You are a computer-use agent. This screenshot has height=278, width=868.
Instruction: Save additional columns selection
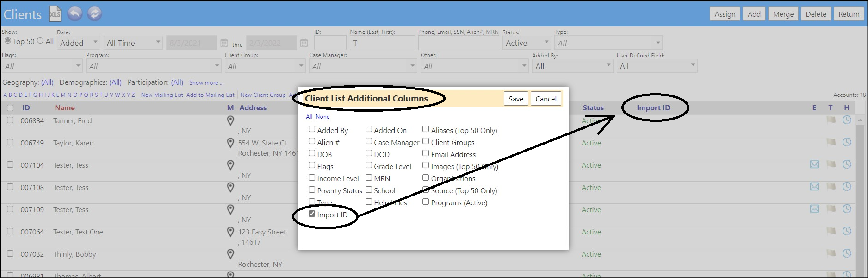516,99
